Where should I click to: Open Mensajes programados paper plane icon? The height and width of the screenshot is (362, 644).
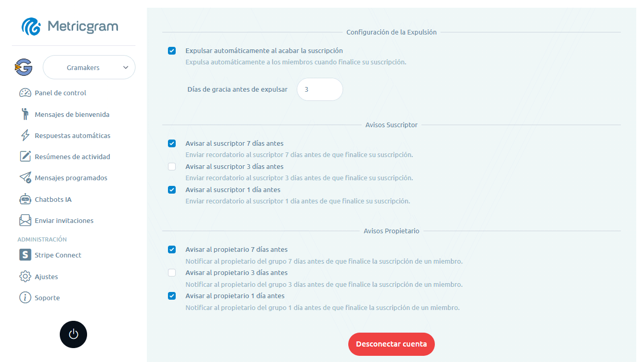[25, 178]
